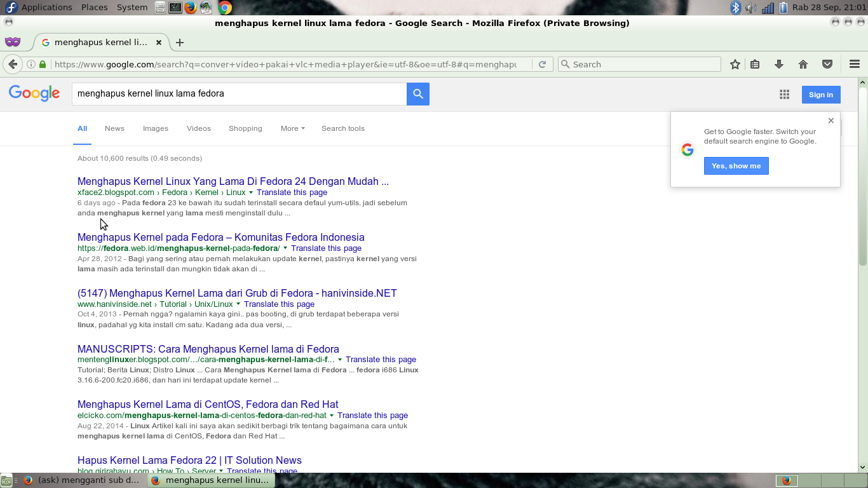The image size is (868, 488).
Task: Open the battery status tray icon
Action: 783,8
